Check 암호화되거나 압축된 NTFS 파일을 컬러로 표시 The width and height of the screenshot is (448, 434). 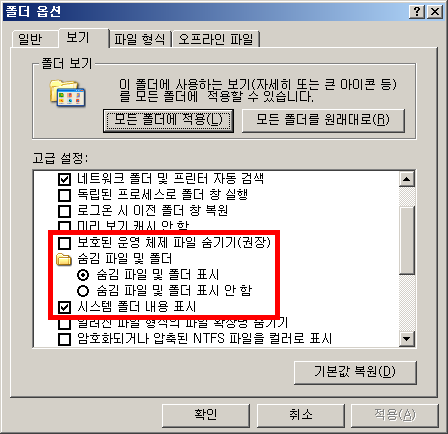pos(64,339)
